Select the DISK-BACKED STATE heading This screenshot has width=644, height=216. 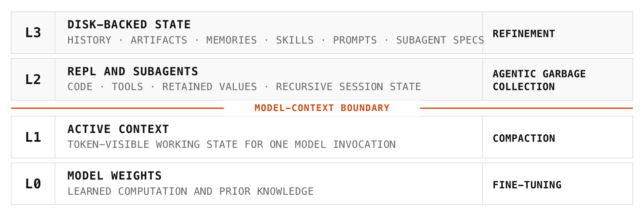[x=129, y=25]
